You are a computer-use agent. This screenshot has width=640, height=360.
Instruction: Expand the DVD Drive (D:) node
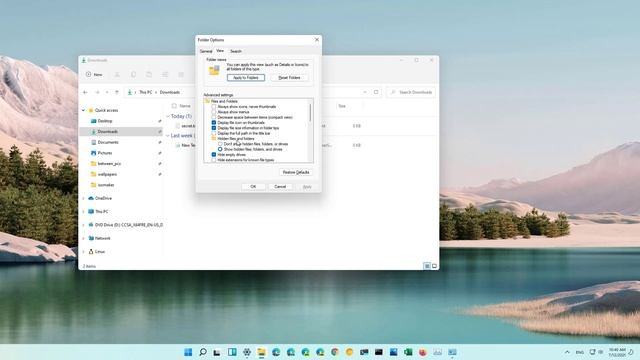point(84,225)
